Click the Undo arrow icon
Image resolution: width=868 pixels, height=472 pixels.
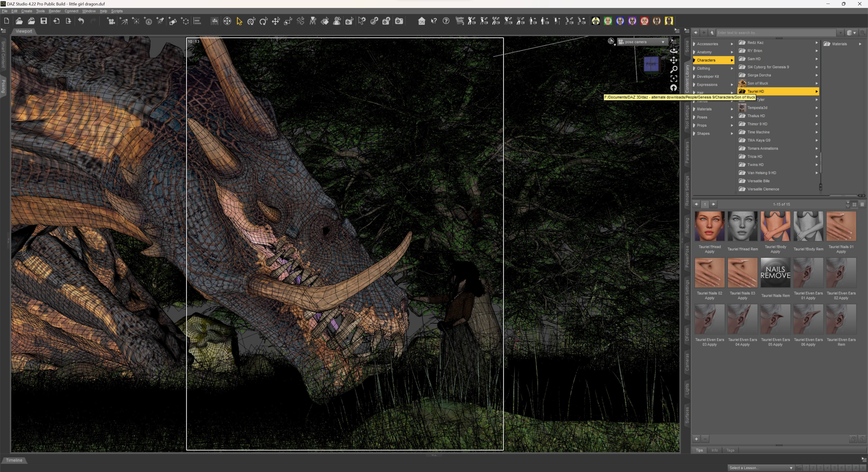81,21
